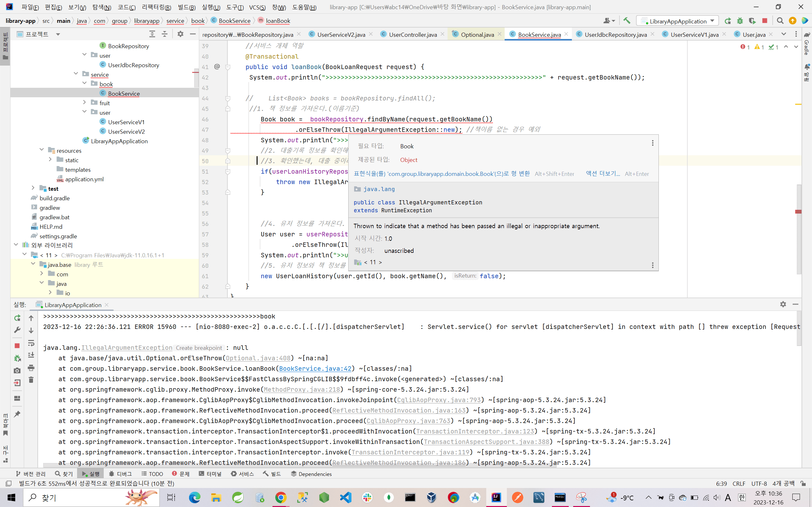Open Search Everywhere magnifier icon

pyautogui.click(x=780, y=21)
